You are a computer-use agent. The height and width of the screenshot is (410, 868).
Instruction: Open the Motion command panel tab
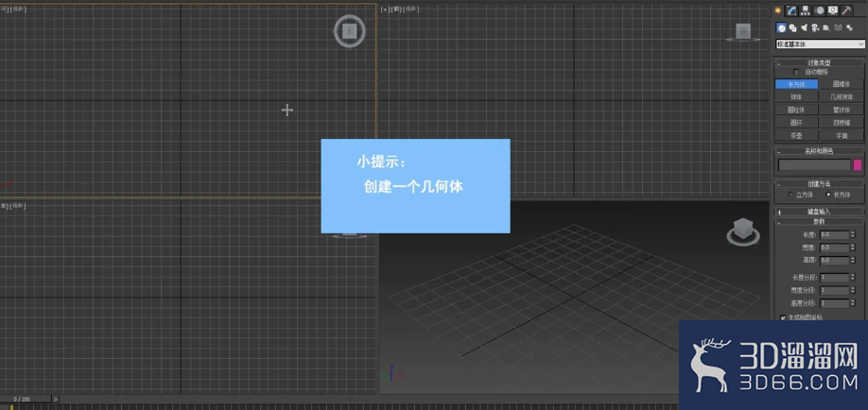[820, 10]
